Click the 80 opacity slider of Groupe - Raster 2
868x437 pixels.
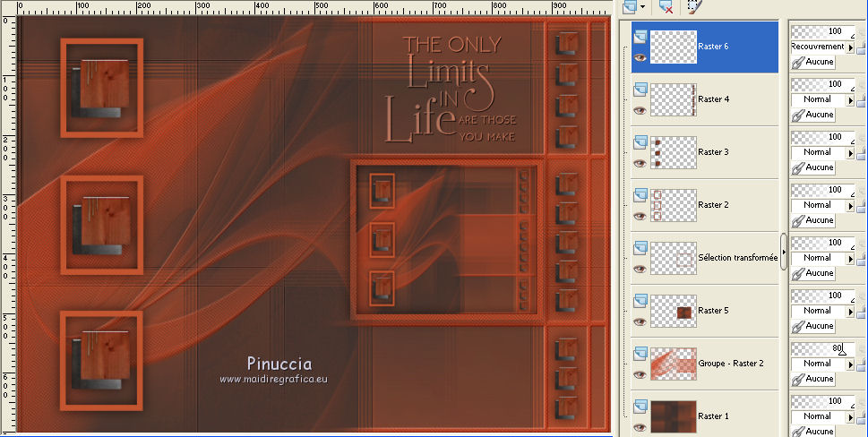coord(822,348)
